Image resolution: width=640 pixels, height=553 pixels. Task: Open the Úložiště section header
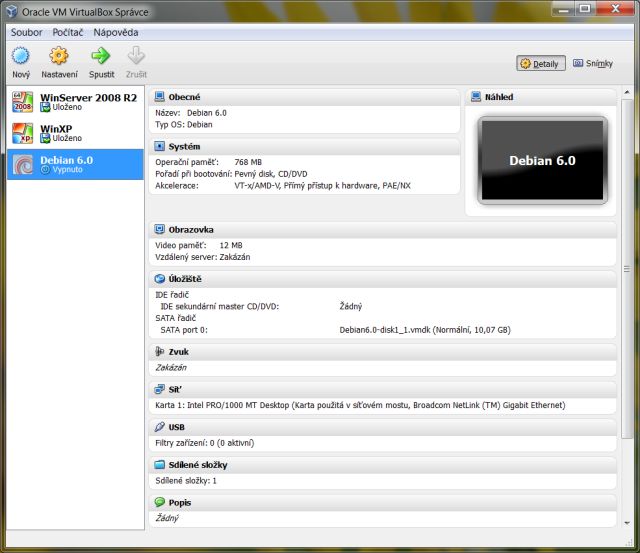383,279
